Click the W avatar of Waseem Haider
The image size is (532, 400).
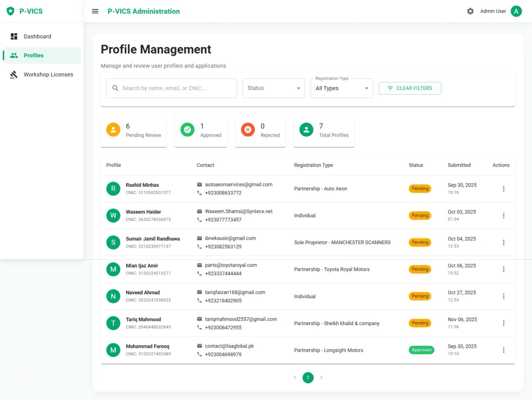pos(113,216)
